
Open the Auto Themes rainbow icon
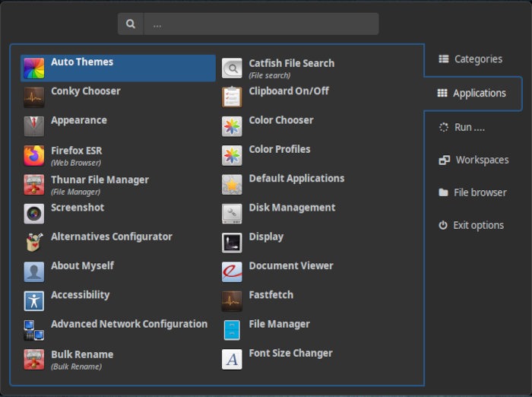(34, 68)
